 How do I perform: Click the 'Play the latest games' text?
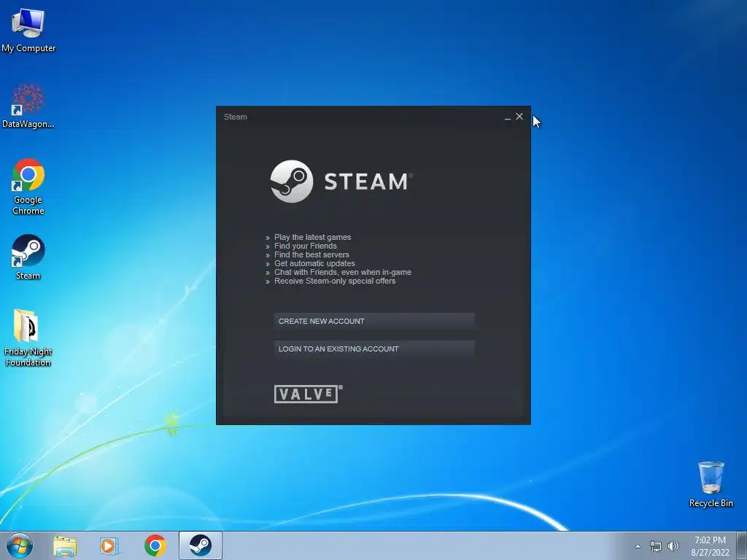pyautogui.click(x=312, y=237)
